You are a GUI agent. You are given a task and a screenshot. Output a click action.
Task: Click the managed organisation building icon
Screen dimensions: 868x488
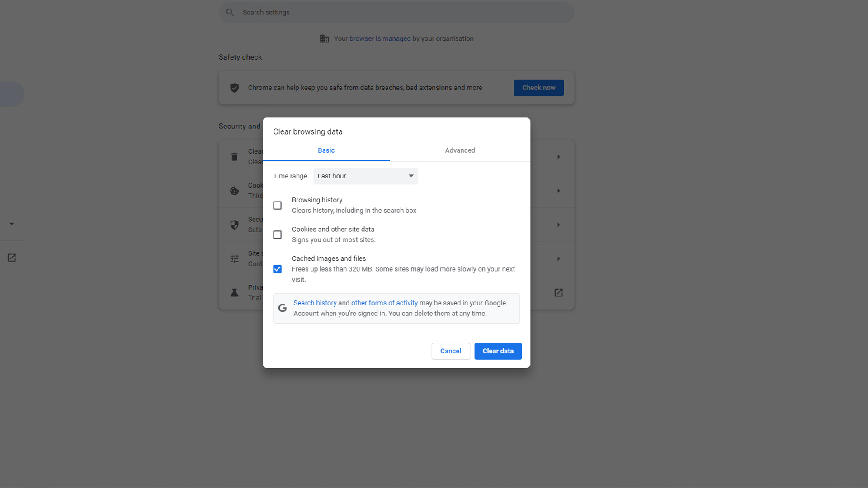(324, 39)
